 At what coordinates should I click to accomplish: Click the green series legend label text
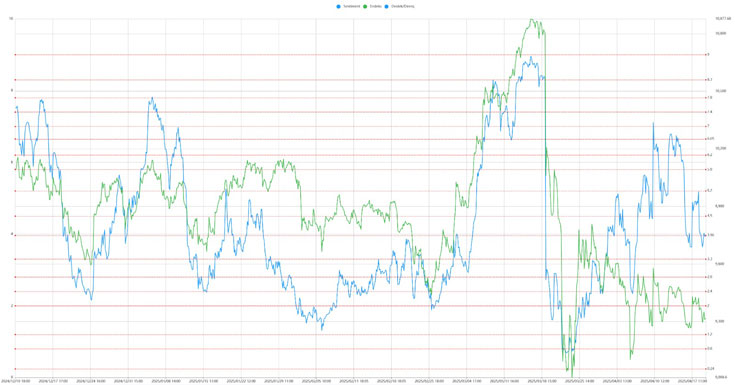tap(374, 7)
